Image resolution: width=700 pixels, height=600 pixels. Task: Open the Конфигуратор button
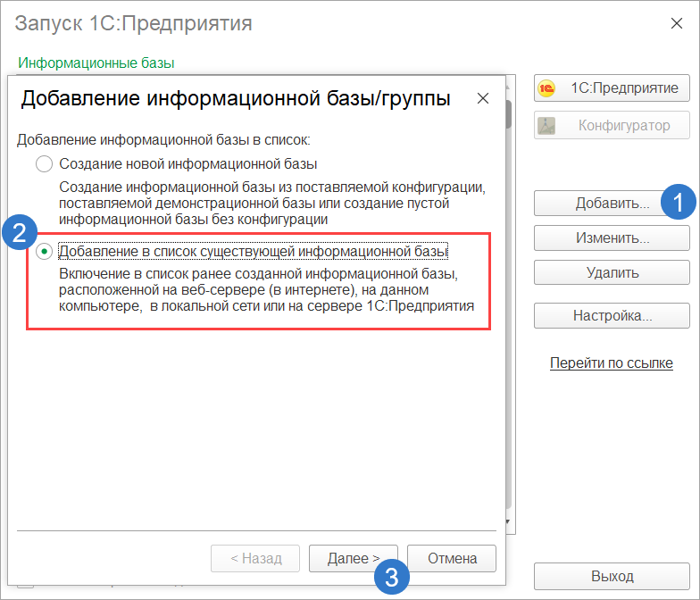pyautogui.click(x=612, y=125)
